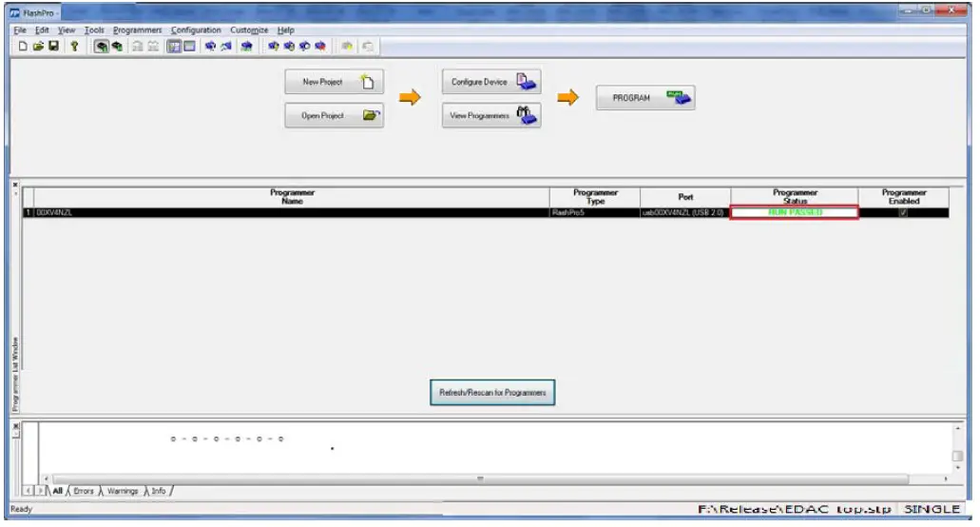Toggle the Programmer Enabled checkbox
This screenshot has height=527, width=980.
click(903, 212)
